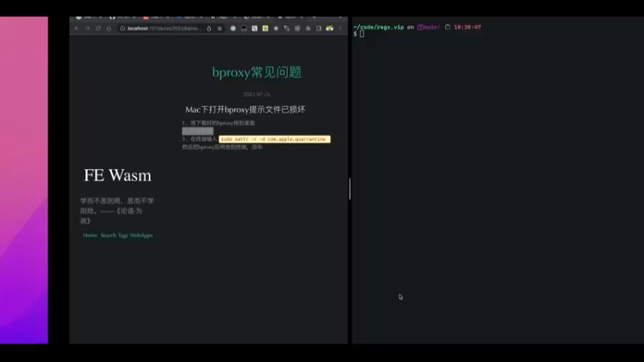Open the green circular extension icon
Screen dimensions: 644x362
point(233,28)
